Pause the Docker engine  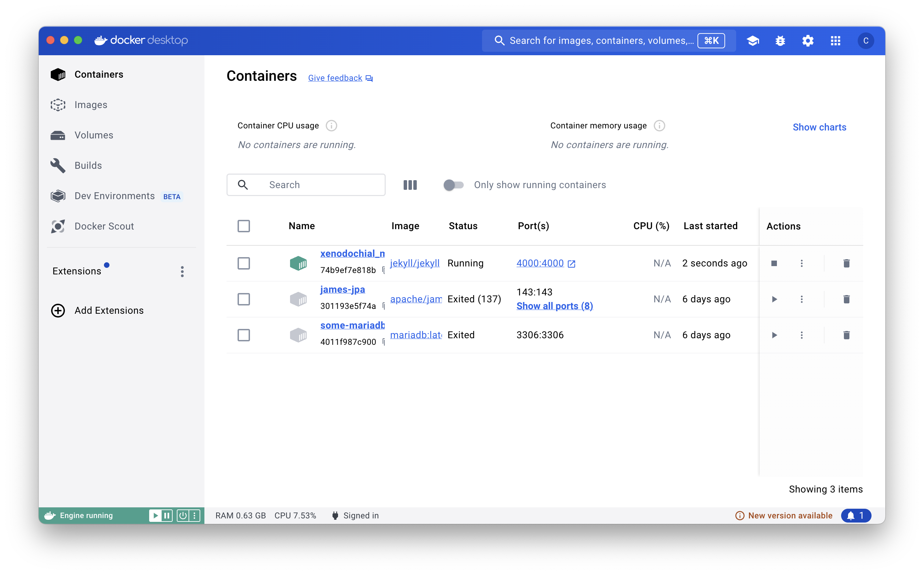pyautogui.click(x=167, y=516)
